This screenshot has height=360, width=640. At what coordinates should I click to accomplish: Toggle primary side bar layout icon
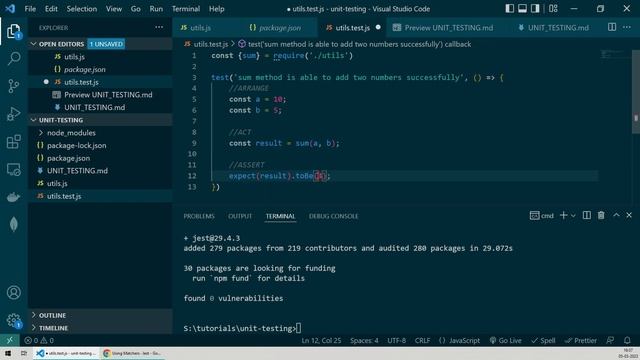509,9
